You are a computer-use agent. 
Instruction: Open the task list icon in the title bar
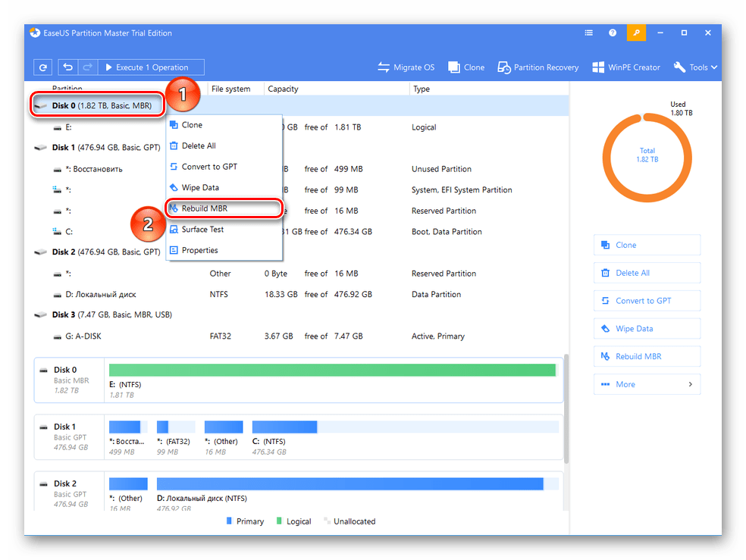tap(589, 33)
